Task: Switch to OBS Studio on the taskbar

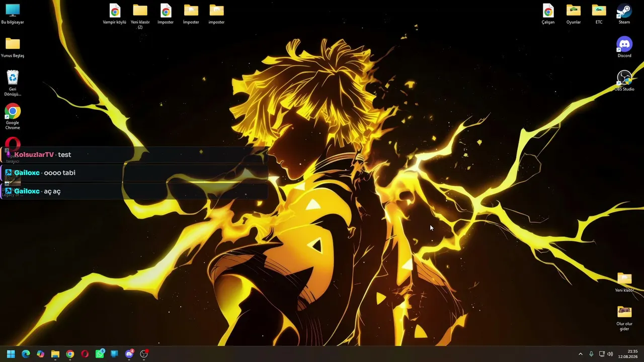Action: coord(144,354)
